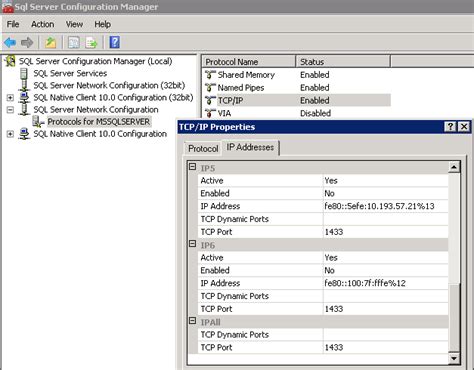Click the VIA protocol icon
Screen dimensions: 474x370
click(x=210, y=113)
